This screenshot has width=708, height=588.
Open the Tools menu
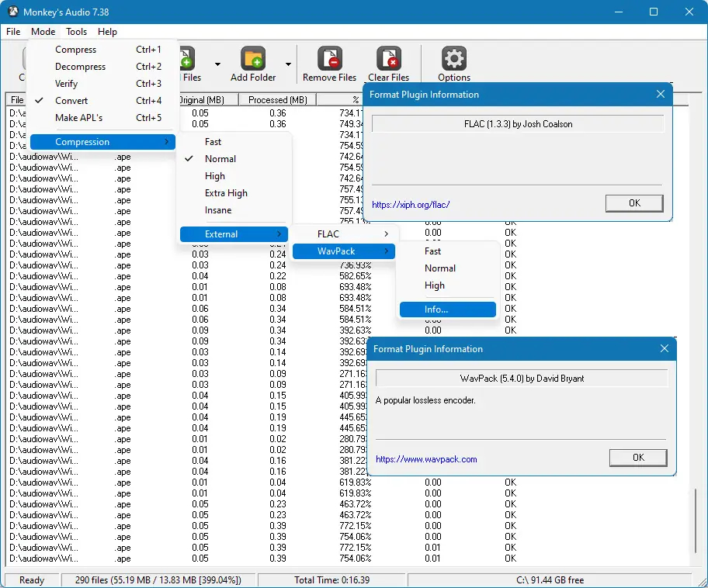[x=76, y=32]
